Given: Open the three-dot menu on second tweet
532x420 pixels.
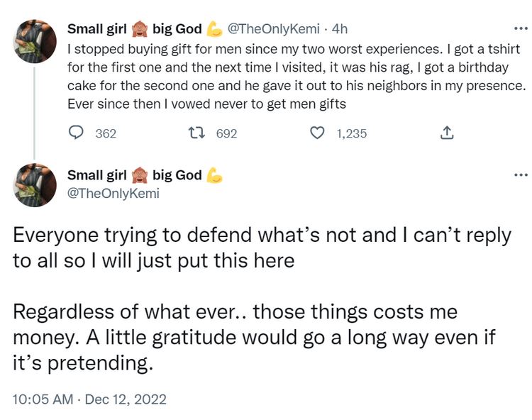Looking at the screenshot, I should [521, 175].
